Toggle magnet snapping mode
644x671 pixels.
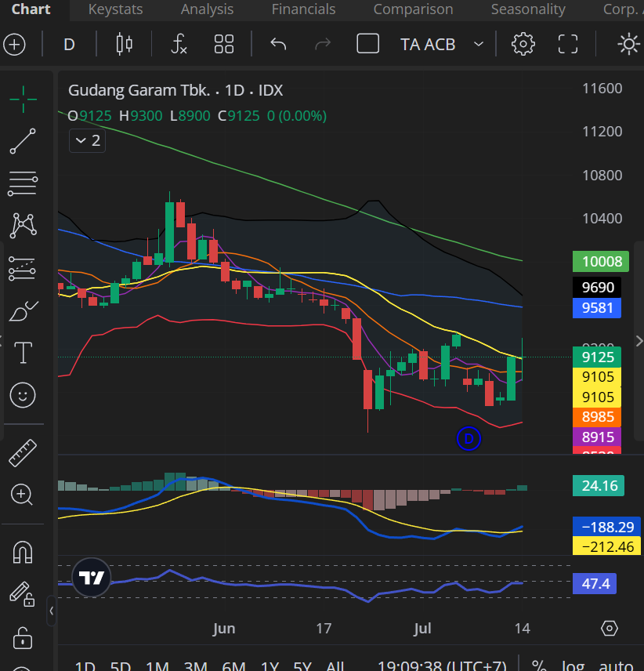pyautogui.click(x=23, y=552)
